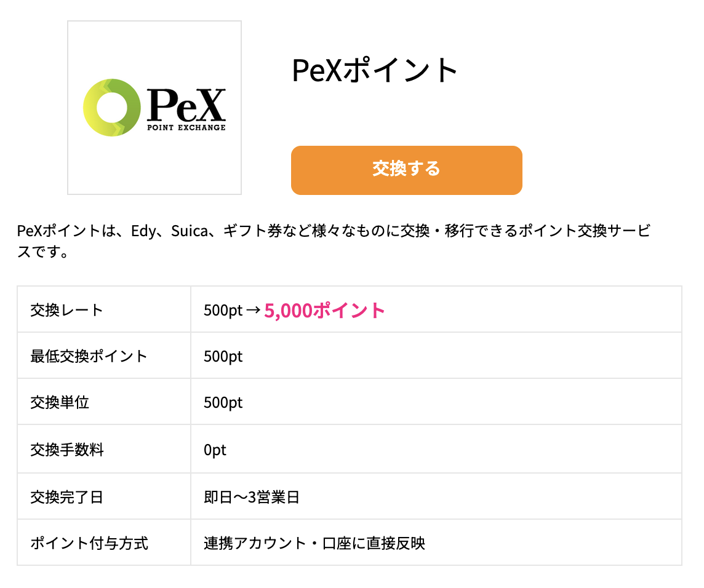
Task: Click the 交換手数料 label cell
Action: tap(66, 450)
